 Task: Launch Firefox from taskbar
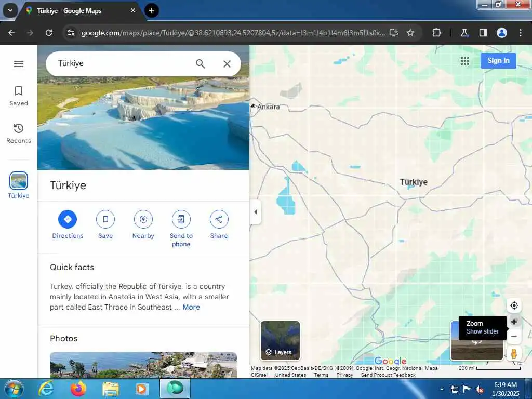(x=78, y=389)
